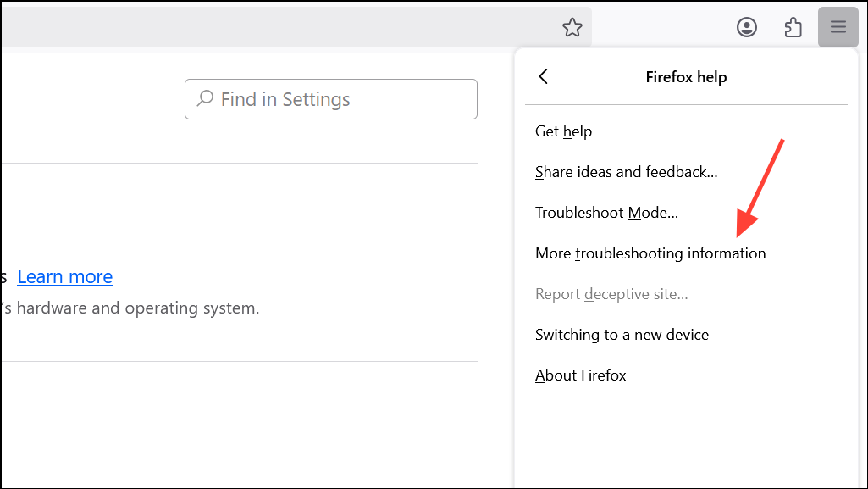
Task: Open Switching to a new device
Action: pos(622,335)
